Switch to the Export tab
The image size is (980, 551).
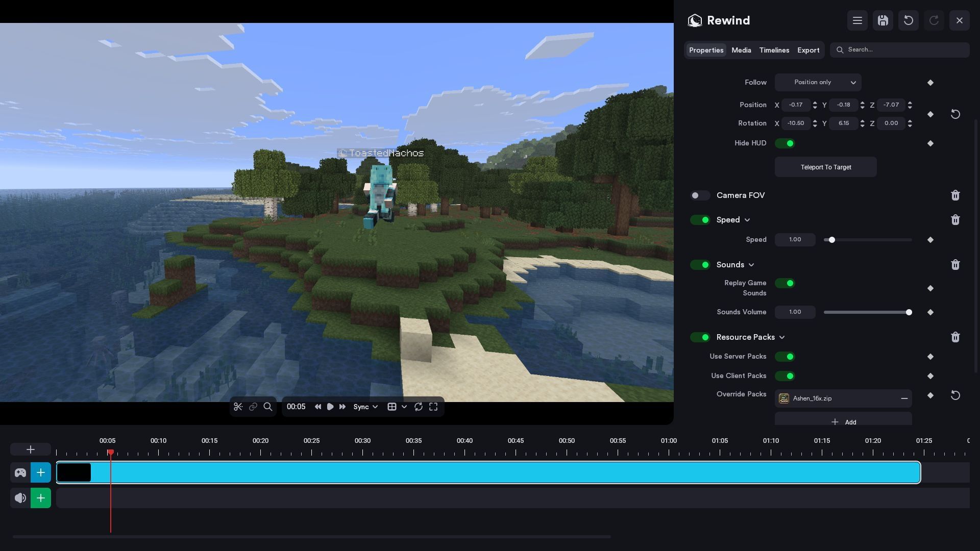point(808,50)
